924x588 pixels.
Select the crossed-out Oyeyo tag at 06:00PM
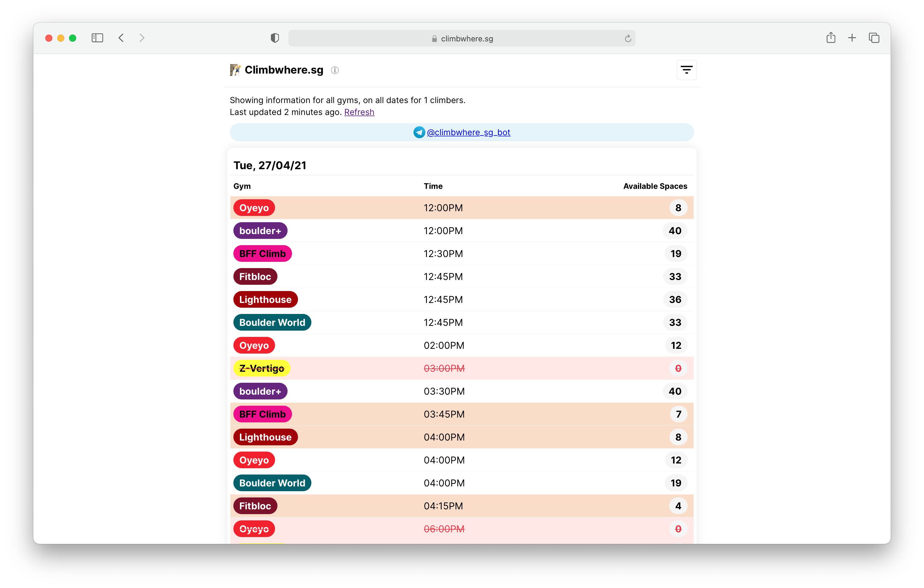coord(254,529)
